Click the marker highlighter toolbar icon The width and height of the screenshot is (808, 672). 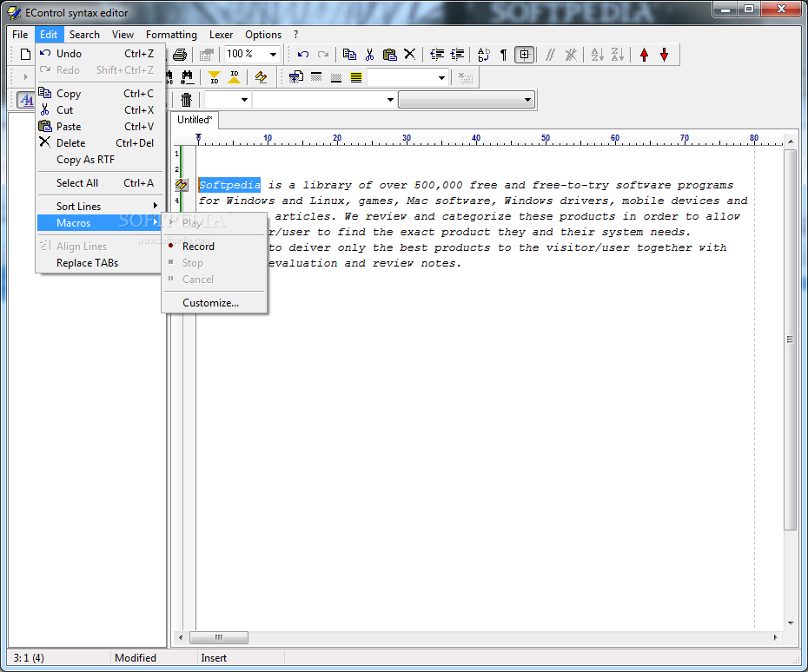tap(261, 77)
